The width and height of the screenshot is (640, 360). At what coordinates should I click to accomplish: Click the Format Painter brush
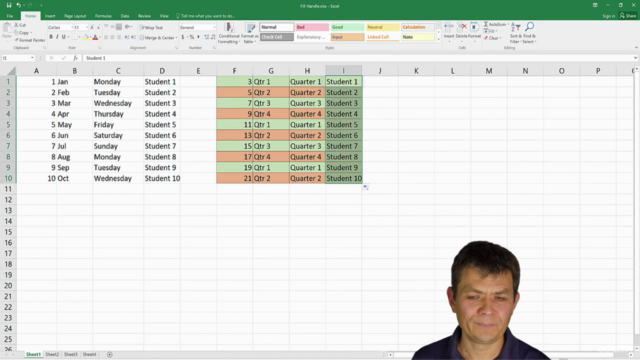17,40
